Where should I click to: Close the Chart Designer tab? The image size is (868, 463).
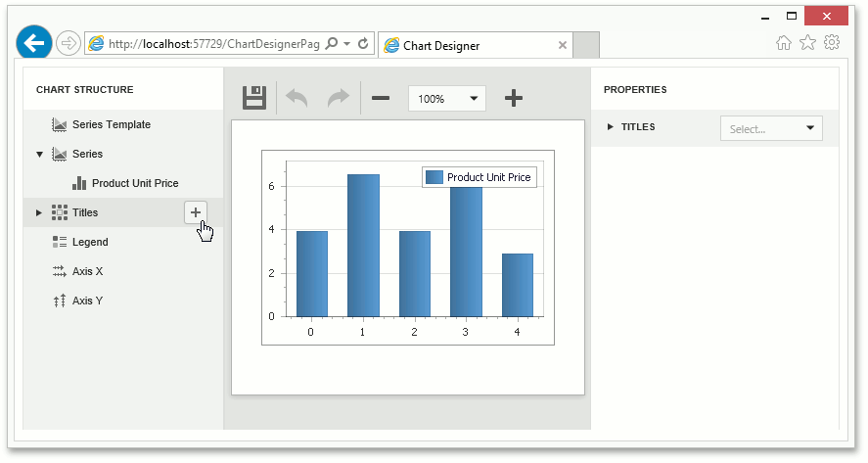563,45
